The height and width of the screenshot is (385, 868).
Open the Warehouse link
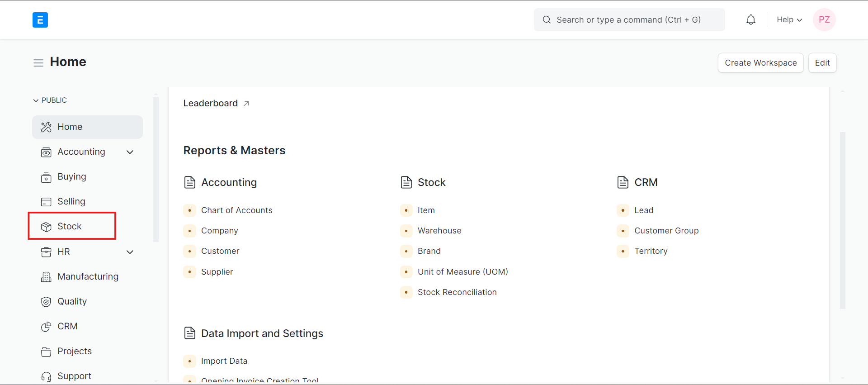439,231
